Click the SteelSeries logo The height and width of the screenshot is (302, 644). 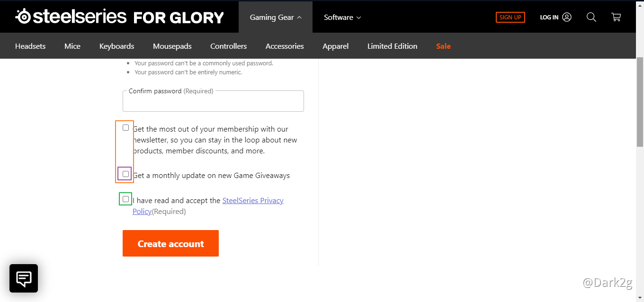[71, 17]
